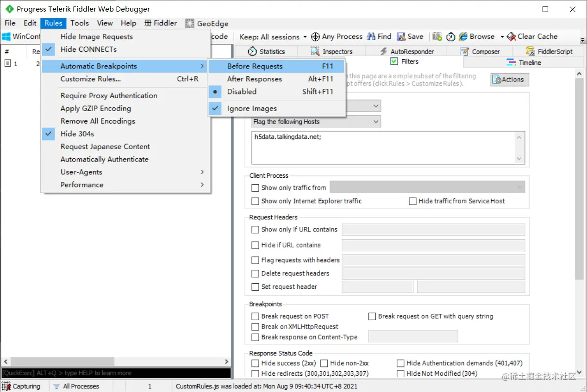This screenshot has width=587, height=392.
Task: Click in the flagged hosts text area
Action: 383,148
